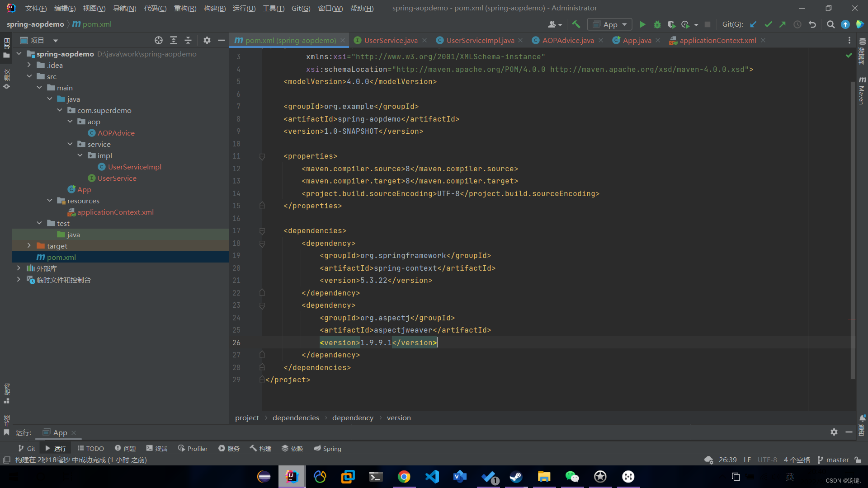Push commits with Git arrow icon

click(x=783, y=24)
